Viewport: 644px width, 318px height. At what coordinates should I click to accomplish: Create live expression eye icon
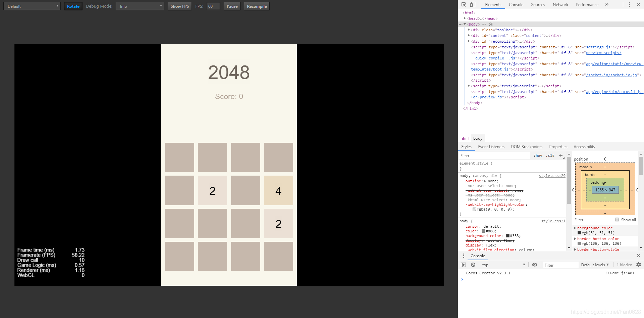tap(535, 265)
